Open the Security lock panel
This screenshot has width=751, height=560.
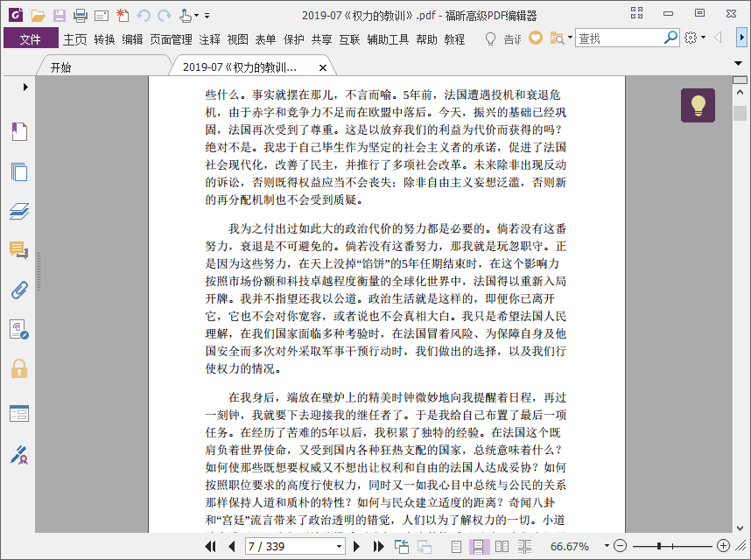[19, 369]
